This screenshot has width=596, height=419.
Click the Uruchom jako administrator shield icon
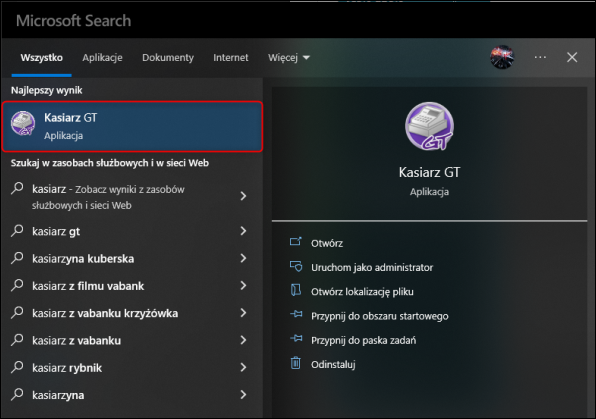click(x=296, y=266)
